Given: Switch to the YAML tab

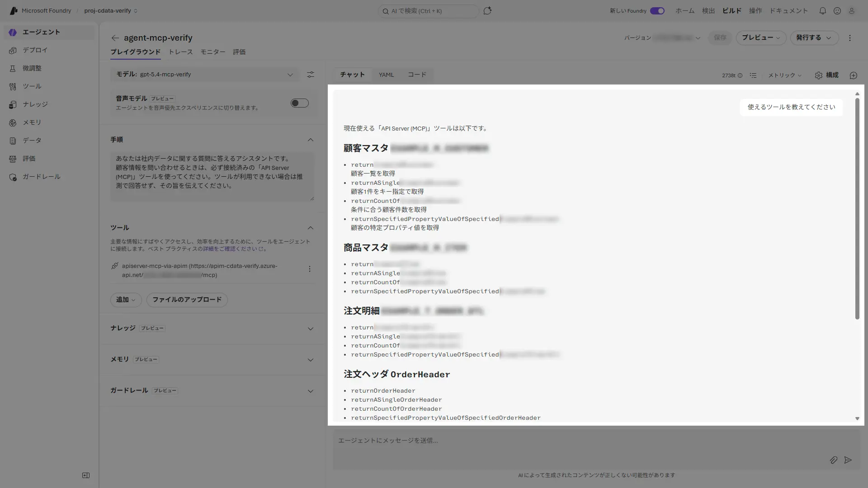Looking at the screenshot, I should [387, 75].
